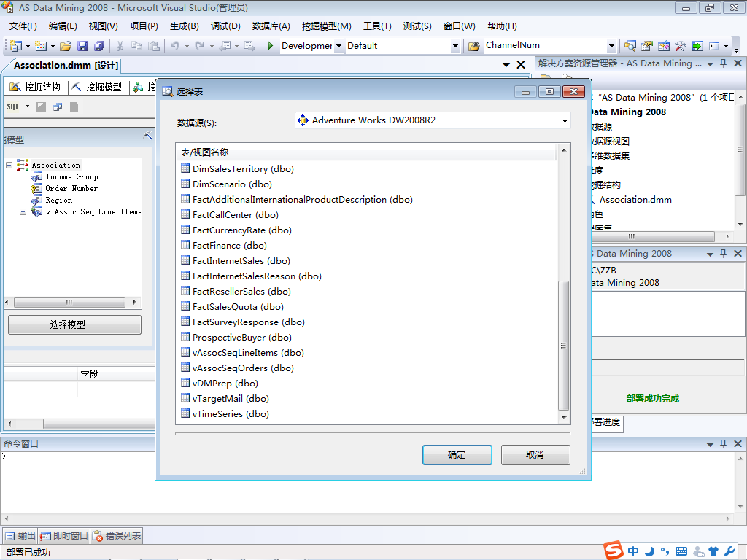Click the 取消 button in 选择表 dialog
The width and height of the screenshot is (747, 560).
535,455
